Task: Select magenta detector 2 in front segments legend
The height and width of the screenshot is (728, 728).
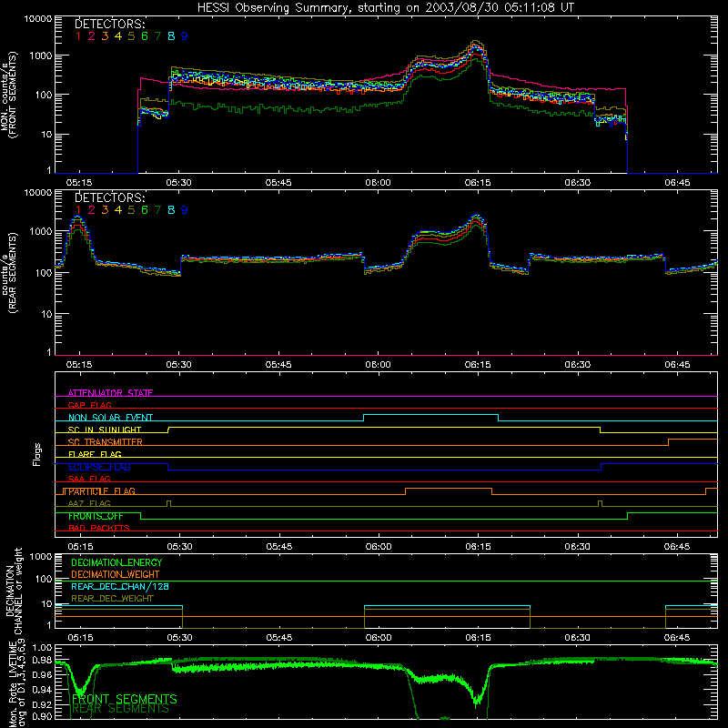Action: 92,36
